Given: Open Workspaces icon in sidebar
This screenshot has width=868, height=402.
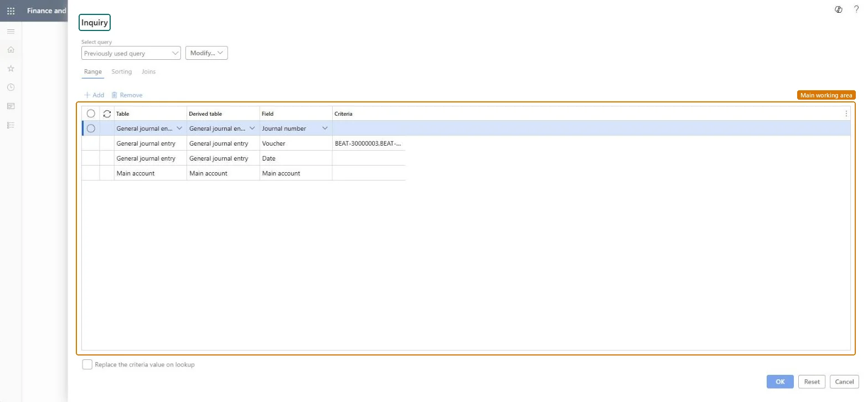Looking at the screenshot, I should coord(11,106).
